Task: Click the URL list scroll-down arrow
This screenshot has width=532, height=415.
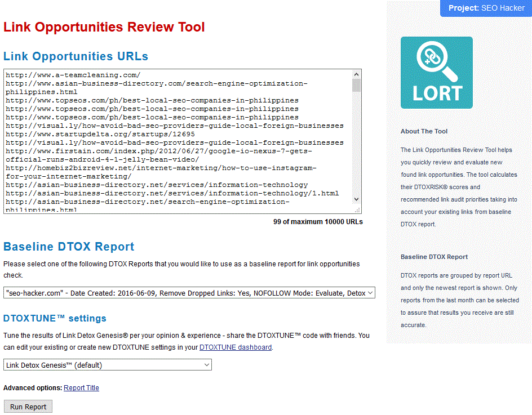Action: click(x=356, y=199)
